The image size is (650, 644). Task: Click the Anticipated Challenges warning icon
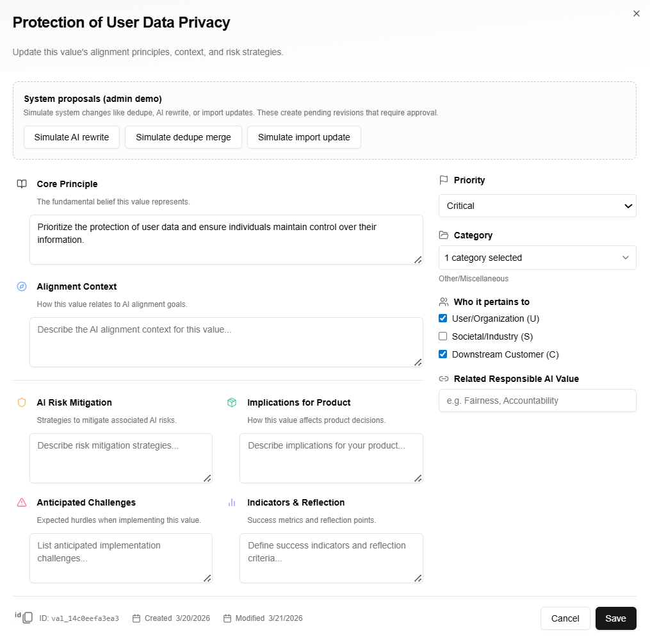(22, 502)
